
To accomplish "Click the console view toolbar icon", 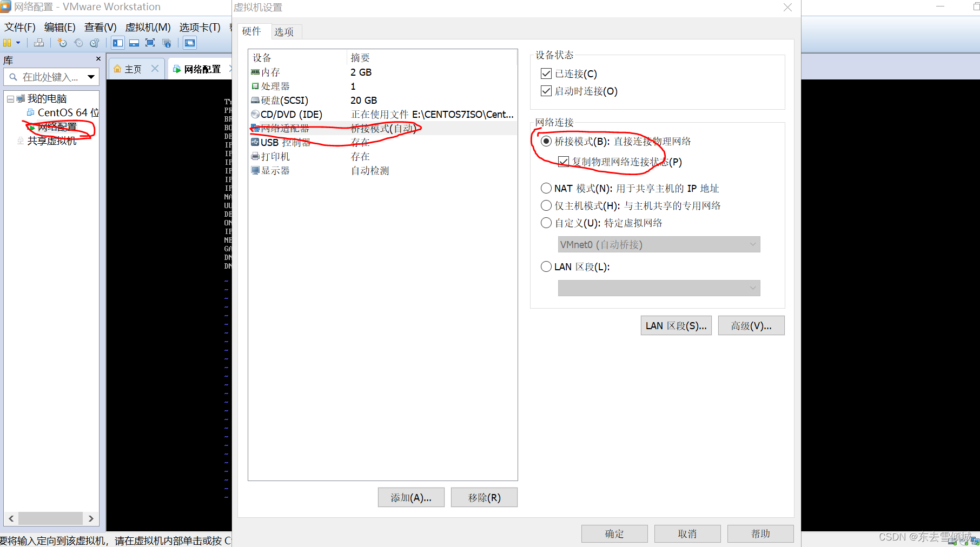I will tap(190, 43).
